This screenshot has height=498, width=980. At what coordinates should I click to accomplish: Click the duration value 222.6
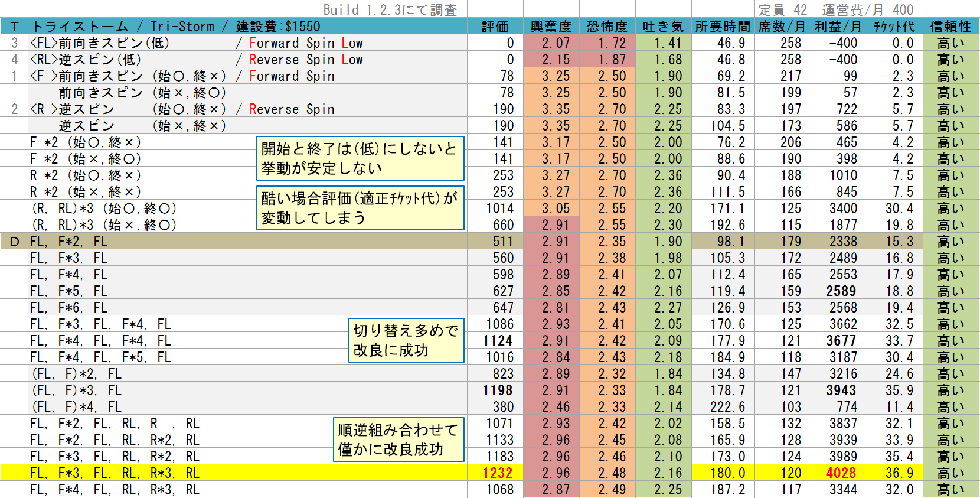tap(728, 407)
